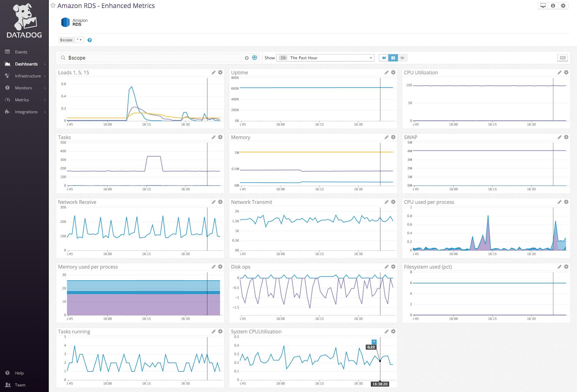Open the Dashboards section in the sidebar
Image resolution: width=577 pixels, height=392 pixels.
click(26, 64)
